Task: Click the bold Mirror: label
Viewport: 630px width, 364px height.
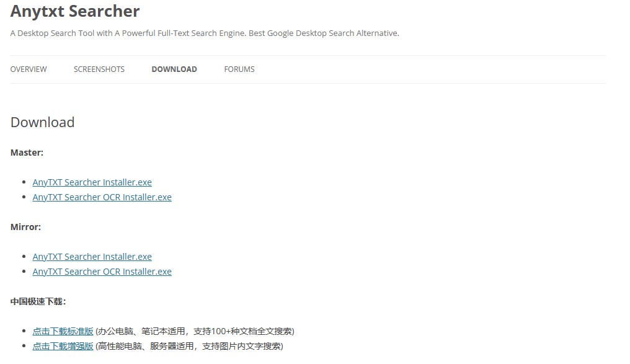Action: tap(25, 227)
